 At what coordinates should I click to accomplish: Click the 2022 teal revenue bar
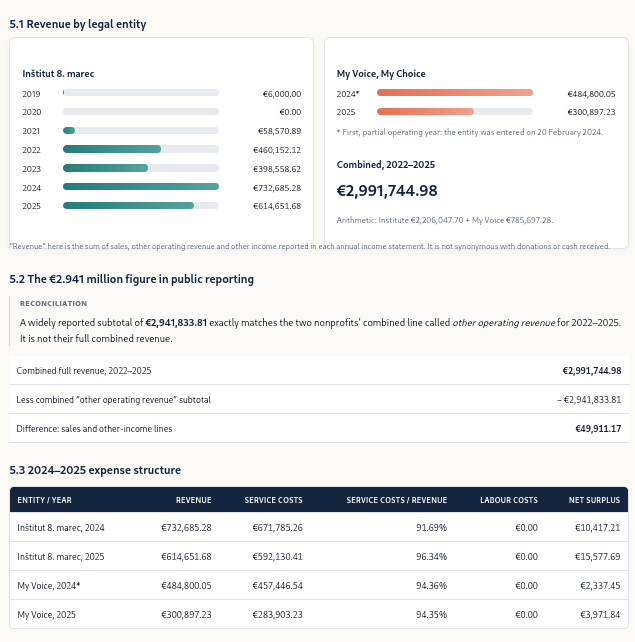(112, 149)
